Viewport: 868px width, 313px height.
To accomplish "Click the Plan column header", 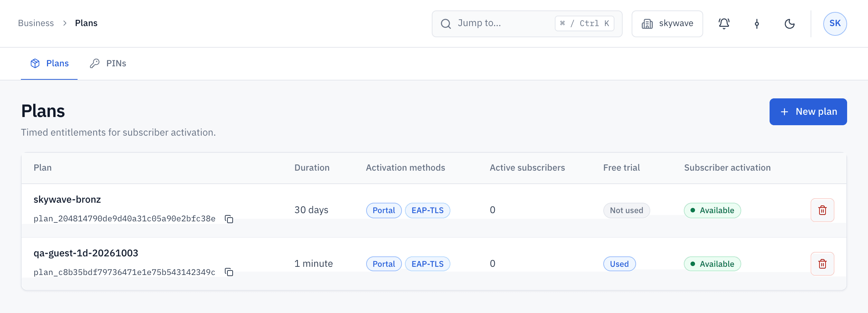I will tap(43, 168).
